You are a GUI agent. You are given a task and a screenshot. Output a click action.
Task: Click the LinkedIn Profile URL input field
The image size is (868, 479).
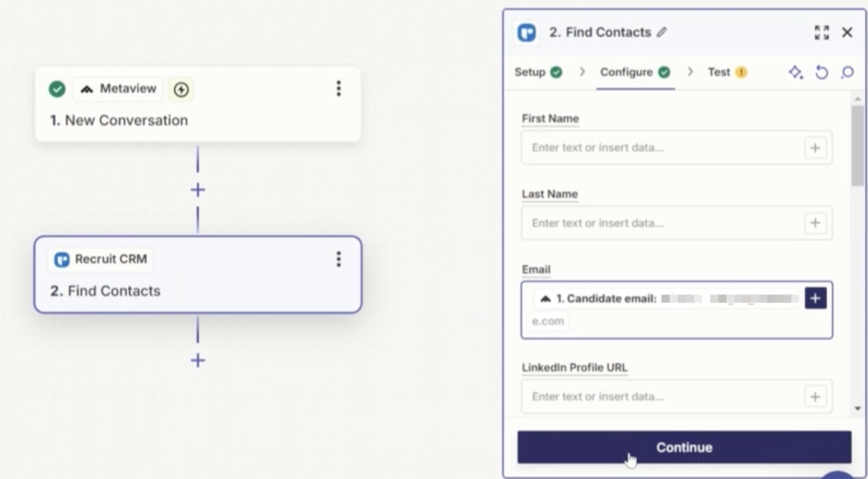click(661, 396)
